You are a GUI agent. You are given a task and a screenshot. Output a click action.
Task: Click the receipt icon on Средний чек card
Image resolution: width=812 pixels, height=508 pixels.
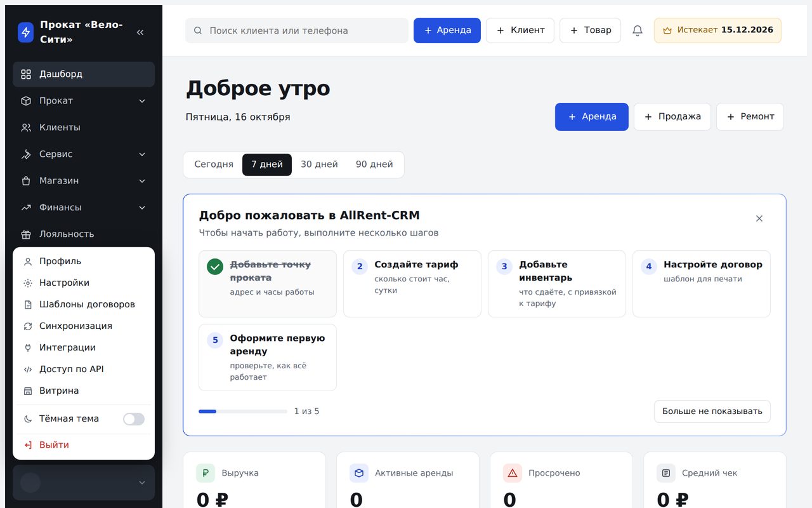[666, 473]
